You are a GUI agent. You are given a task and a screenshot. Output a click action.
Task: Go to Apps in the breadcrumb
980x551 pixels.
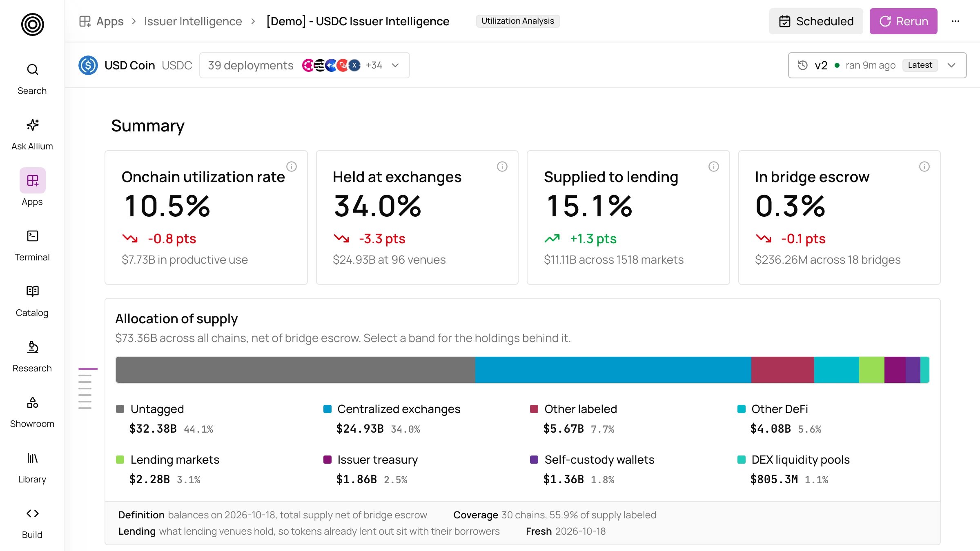(102, 21)
